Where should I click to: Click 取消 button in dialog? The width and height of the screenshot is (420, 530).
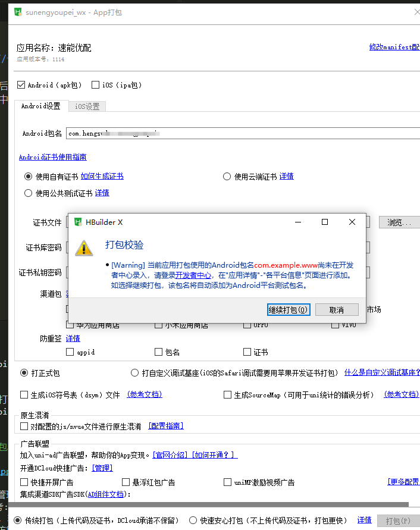(337, 310)
